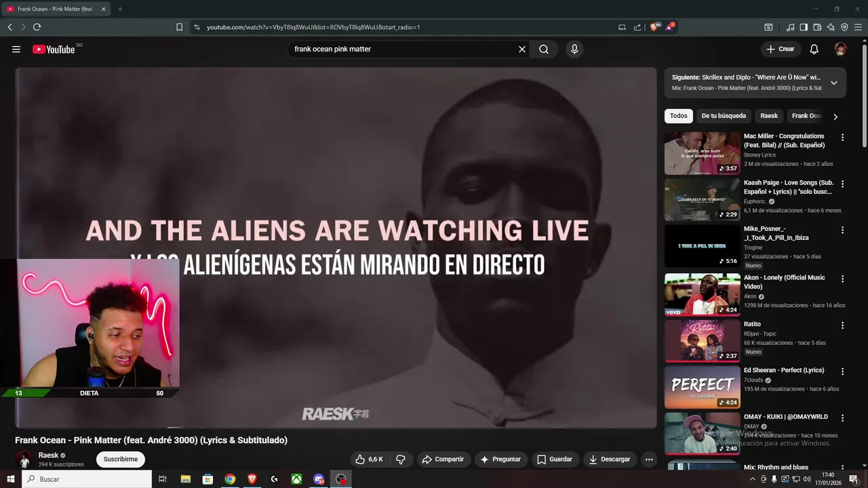Open the Windows Start menu
Viewport: 868px width, 488px height.
(10, 479)
